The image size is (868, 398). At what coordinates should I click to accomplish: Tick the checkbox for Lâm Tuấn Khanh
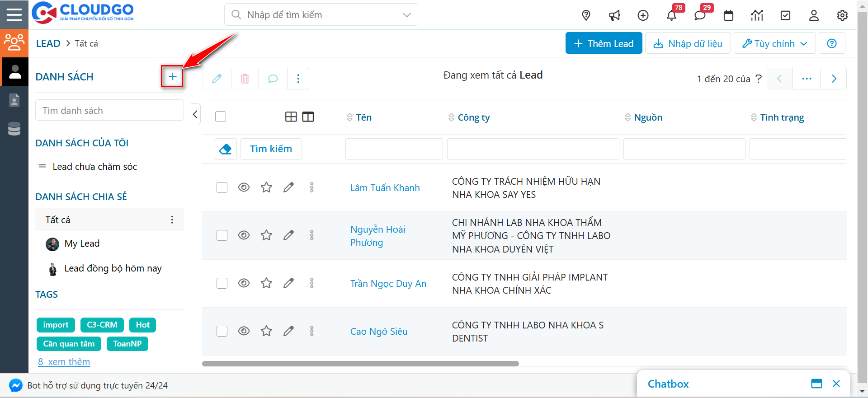point(222,187)
